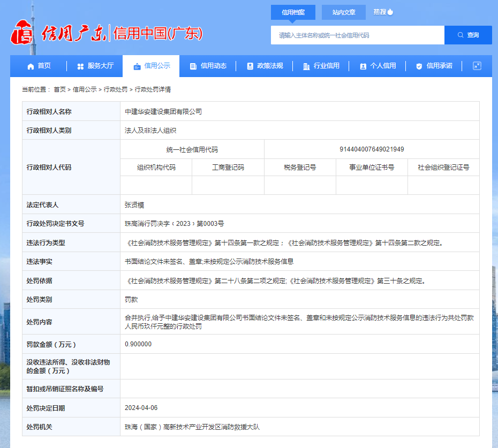The image size is (498, 448).
Task: Click the 社会组织登记证号 header cell
Action: point(443,168)
